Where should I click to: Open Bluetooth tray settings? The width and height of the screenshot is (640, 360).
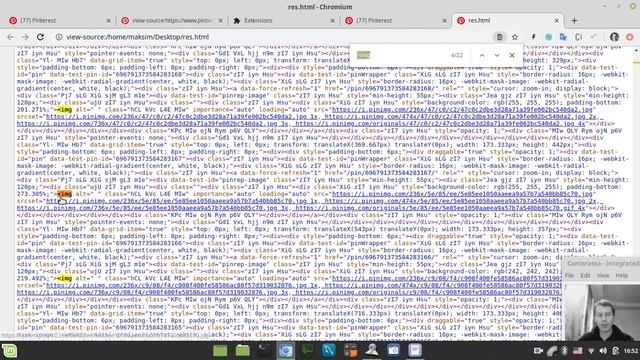coord(564,351)
